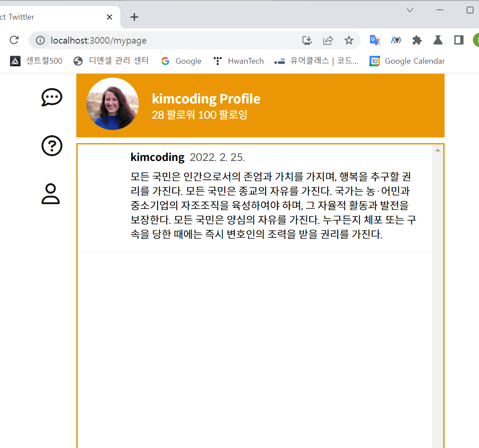Click the kimcoding Profile heading

click(x=206, y=99)
